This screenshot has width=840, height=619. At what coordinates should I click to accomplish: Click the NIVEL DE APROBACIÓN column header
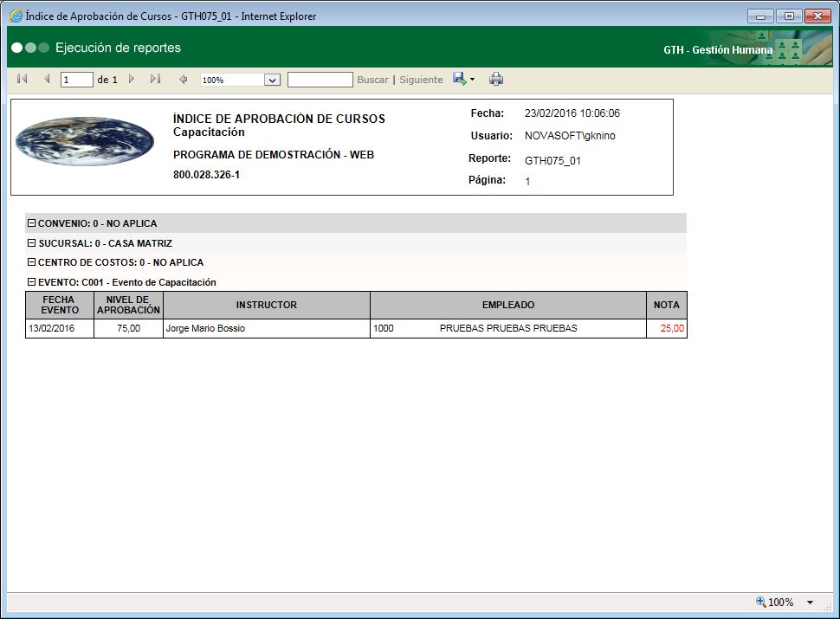[128, 305]
